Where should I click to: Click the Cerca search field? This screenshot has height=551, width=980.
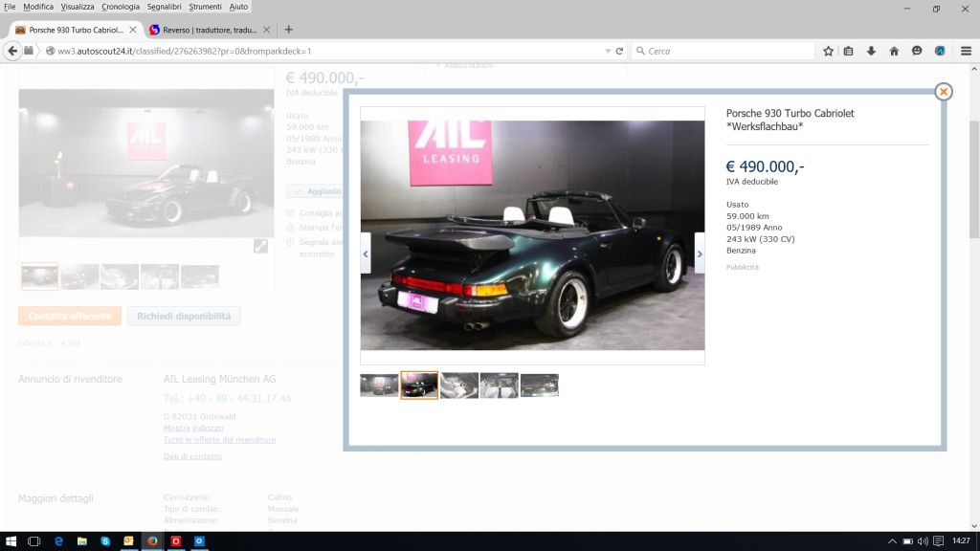[x=725, y=52]
